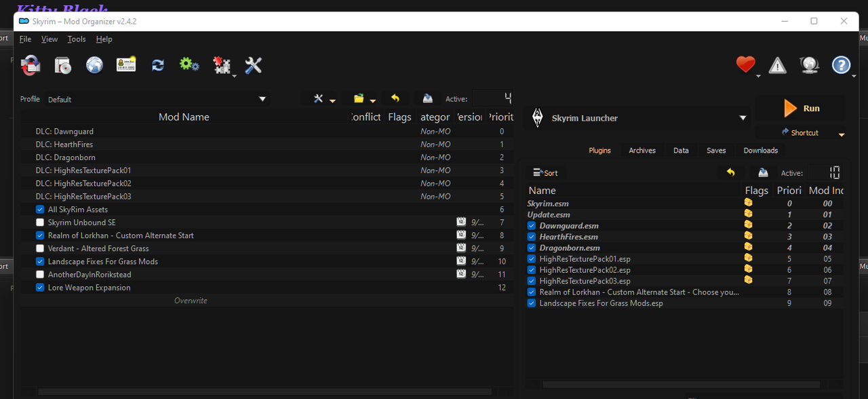
Task: Open the Help question mark icon
Action: tap(841, 65)
